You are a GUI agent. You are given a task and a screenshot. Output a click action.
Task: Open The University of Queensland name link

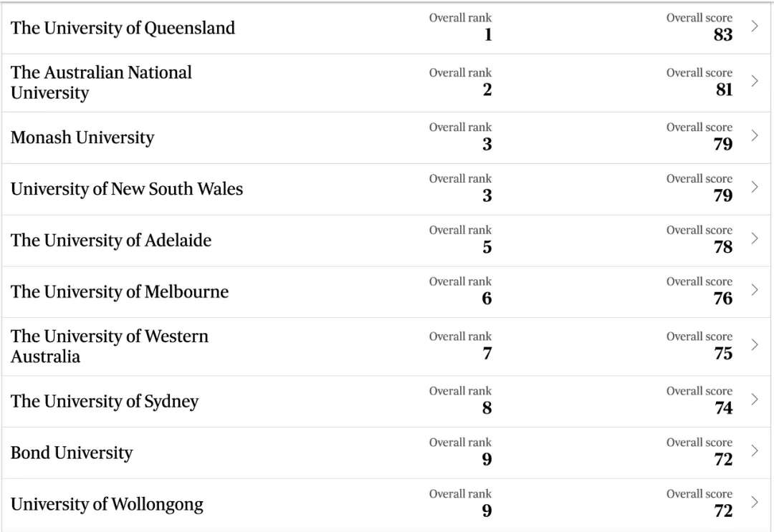[123, 28]
